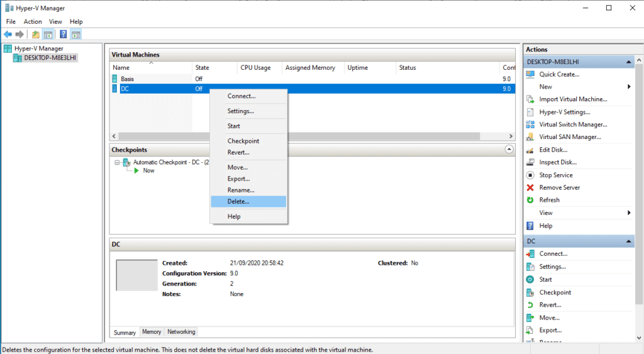Viewport: 644px width, 354px height.
Task: Choose Delete... in the context menu
Action: click(x=248, y=202)
